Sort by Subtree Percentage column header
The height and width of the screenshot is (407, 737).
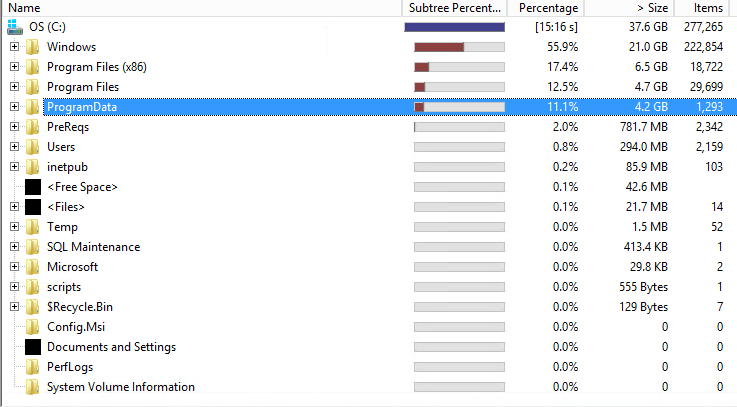coord(455,8)
